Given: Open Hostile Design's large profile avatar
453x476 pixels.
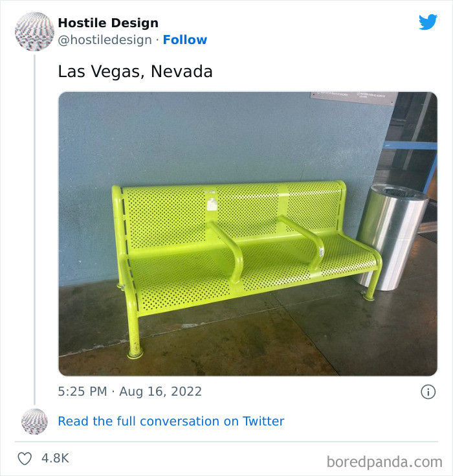Looking at the screenshot, I should (x=34, y=31).
